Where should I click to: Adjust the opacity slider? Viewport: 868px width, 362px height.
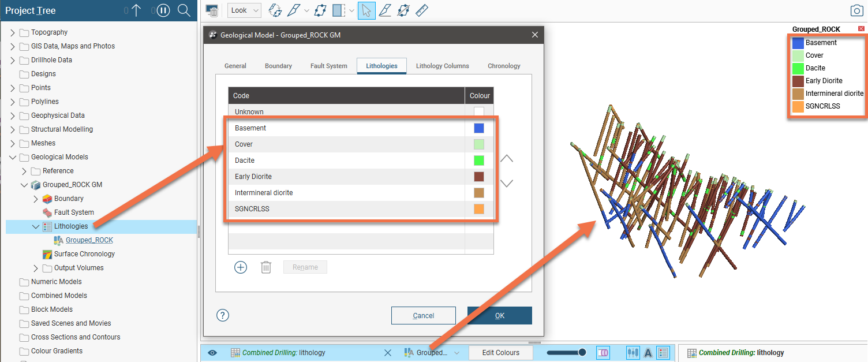(567, 353)
